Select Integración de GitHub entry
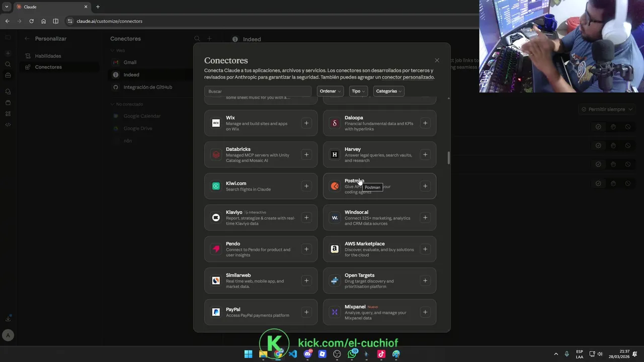 point(149,87)
